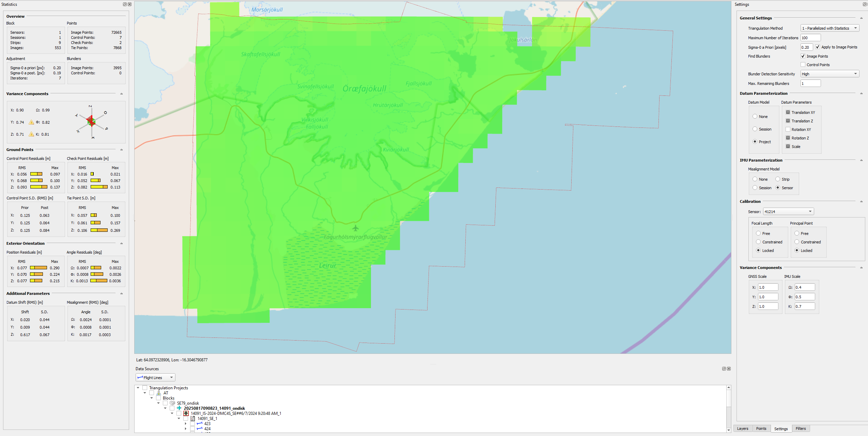The height and width of the screenshot is (436, 868).
Task: Switch to the Layers tab
Action: [743, 429]
